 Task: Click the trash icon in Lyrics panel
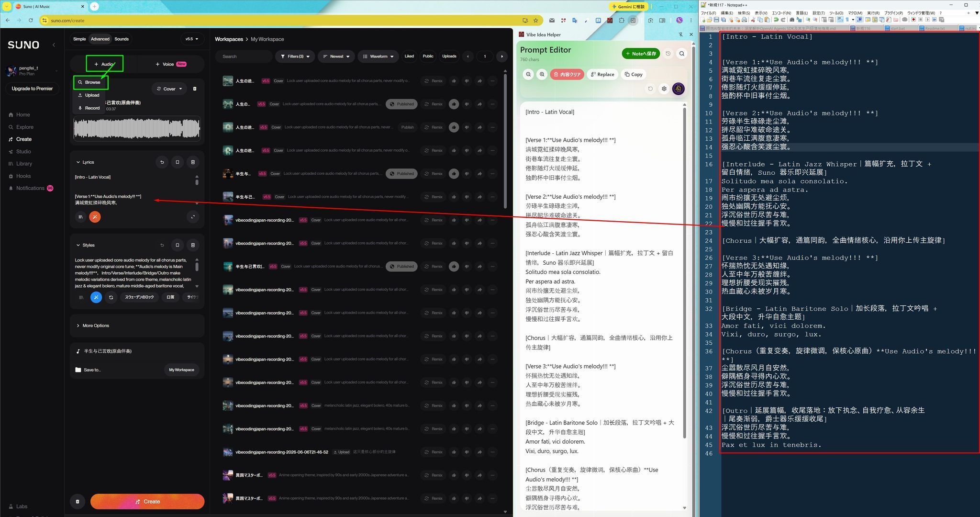[193, 162]
